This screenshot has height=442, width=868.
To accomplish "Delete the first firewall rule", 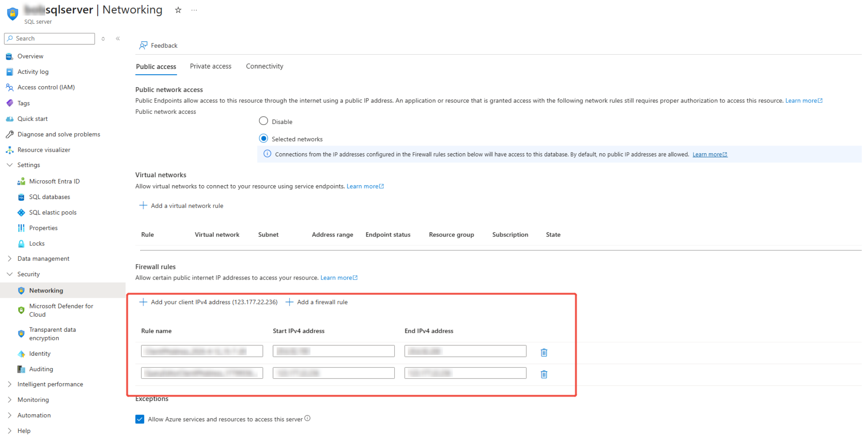I will tap(544, 353).
